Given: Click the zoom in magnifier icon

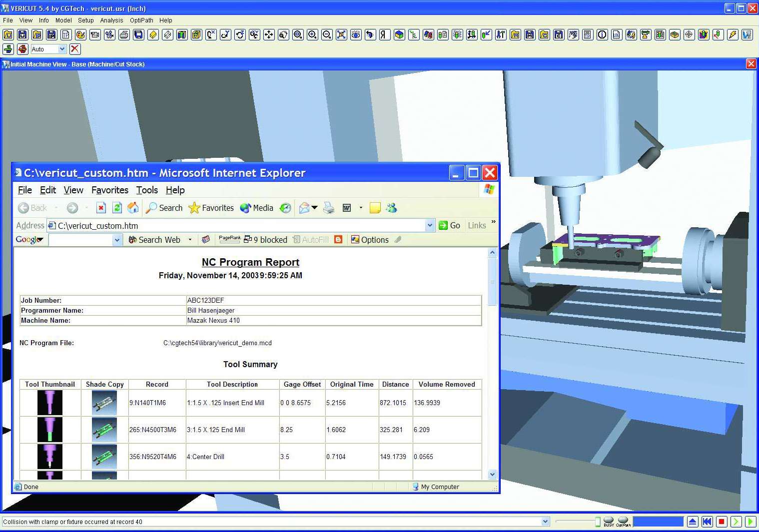Looking at the screenshot, I should pos(312,34).
